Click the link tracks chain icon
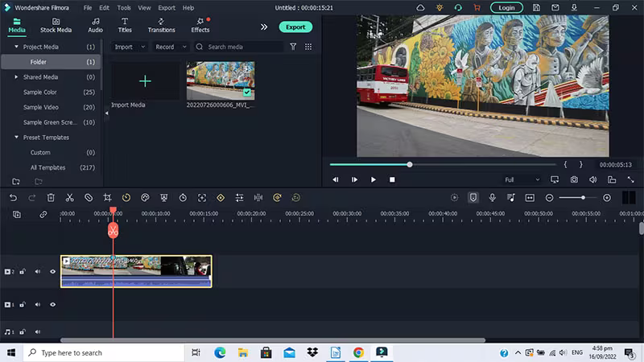 click(43, 214)
